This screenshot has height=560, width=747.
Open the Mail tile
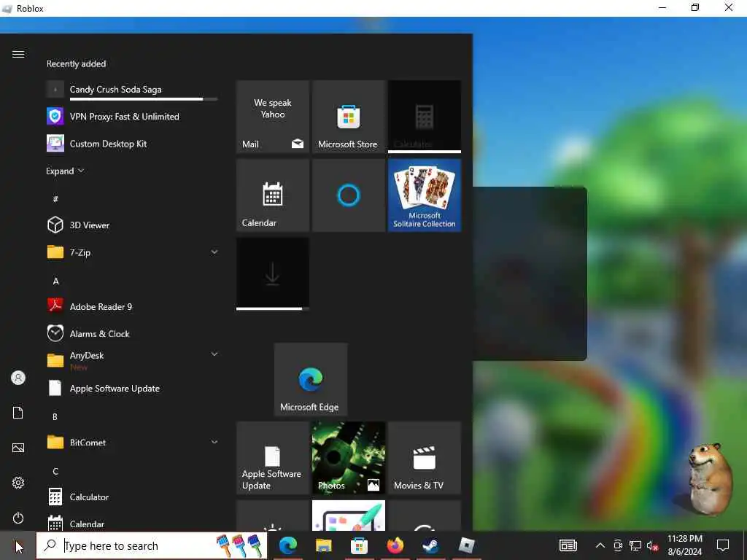coord(273,117)
